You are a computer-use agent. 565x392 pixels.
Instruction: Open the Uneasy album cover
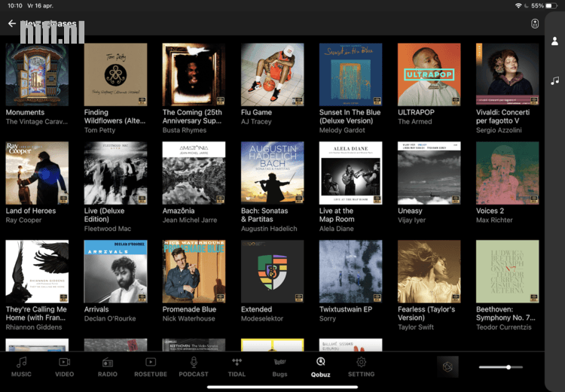[429, 173]
